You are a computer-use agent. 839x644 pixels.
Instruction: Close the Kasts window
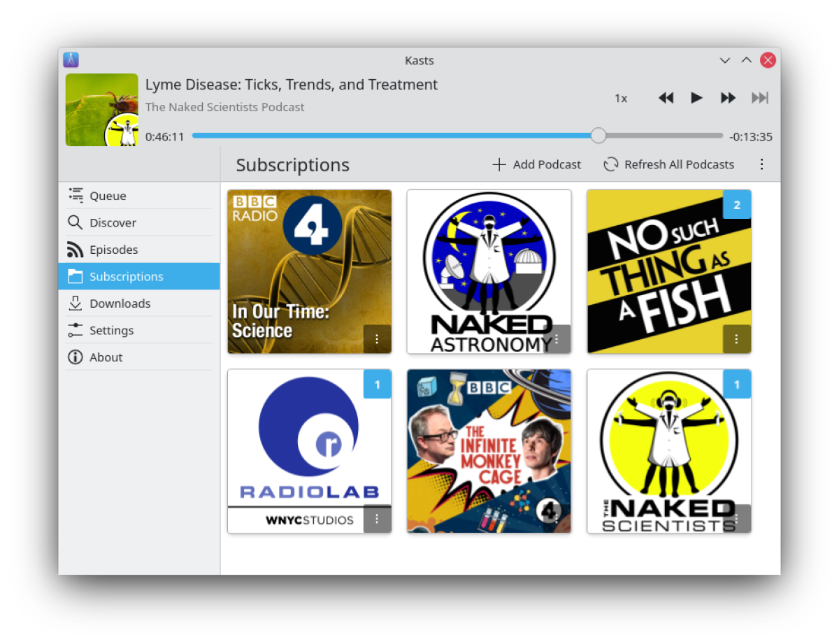pyautogui.click(x=768, y=60)
